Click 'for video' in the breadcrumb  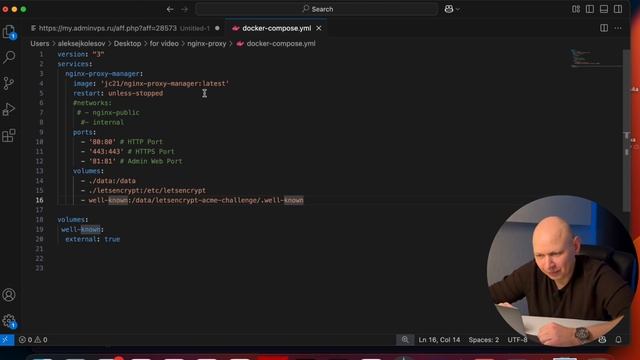(164, 43)
